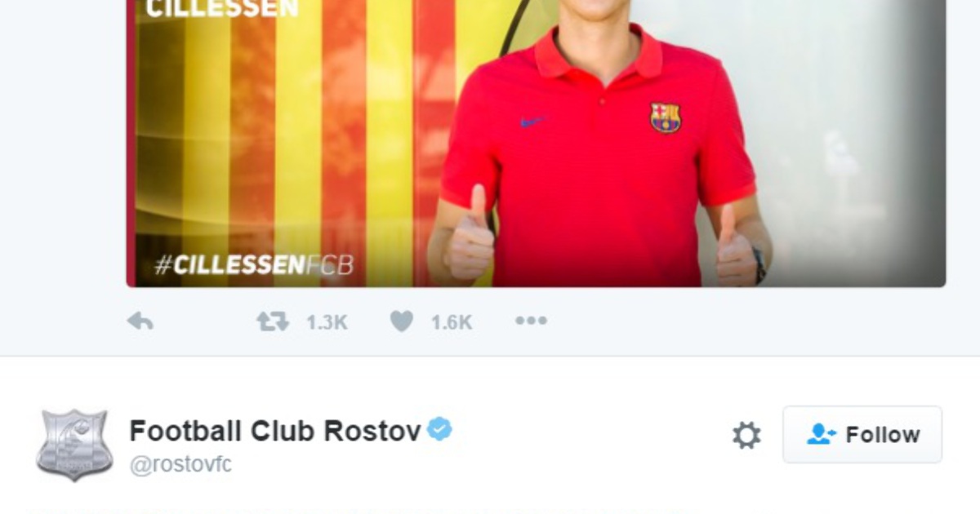Open the Football Club Rostov profile name
The height and width of the screenshot is (514, 980).
(x=275, y=430)
